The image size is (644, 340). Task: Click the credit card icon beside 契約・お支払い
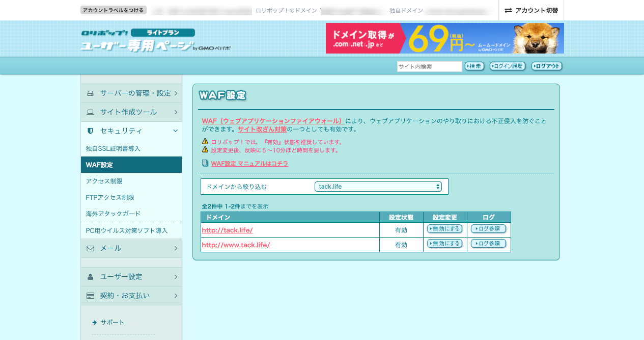click(91, 296)
